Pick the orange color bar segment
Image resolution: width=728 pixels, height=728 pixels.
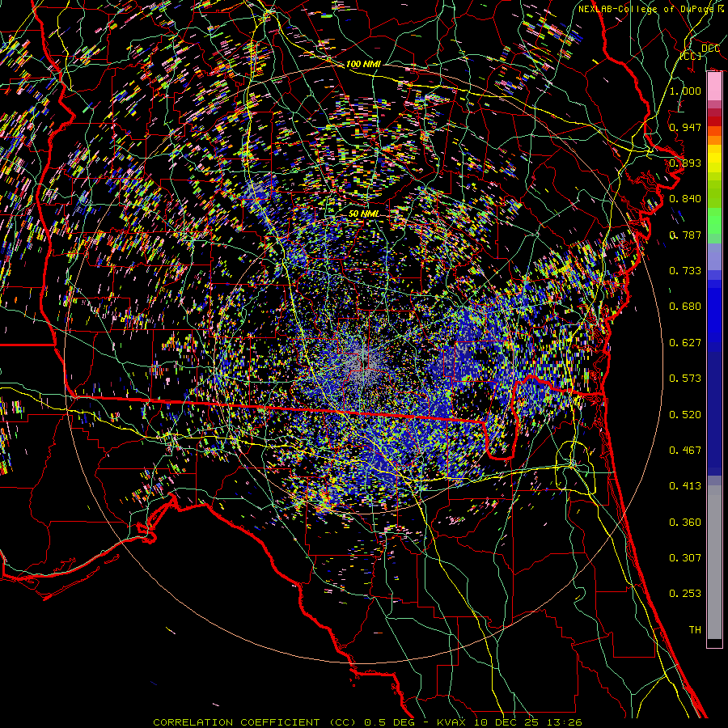click(x=714, y=140)
